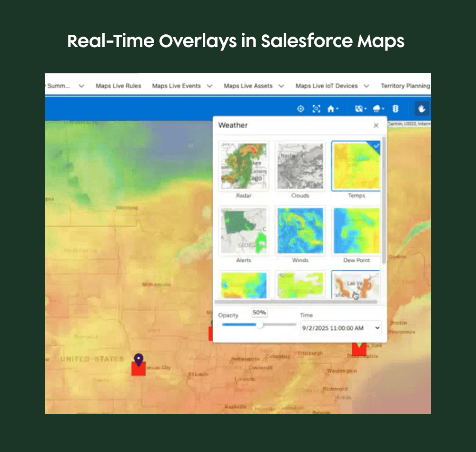The image size is (476, 452).
Task: Click the zoom search tool icon
Action: coord(317,108)
